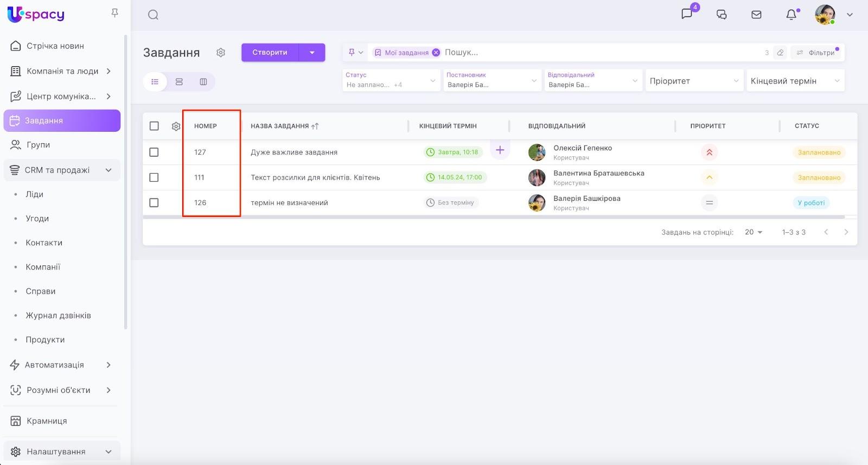Switch to kanban columns view icon

point(203,82)
